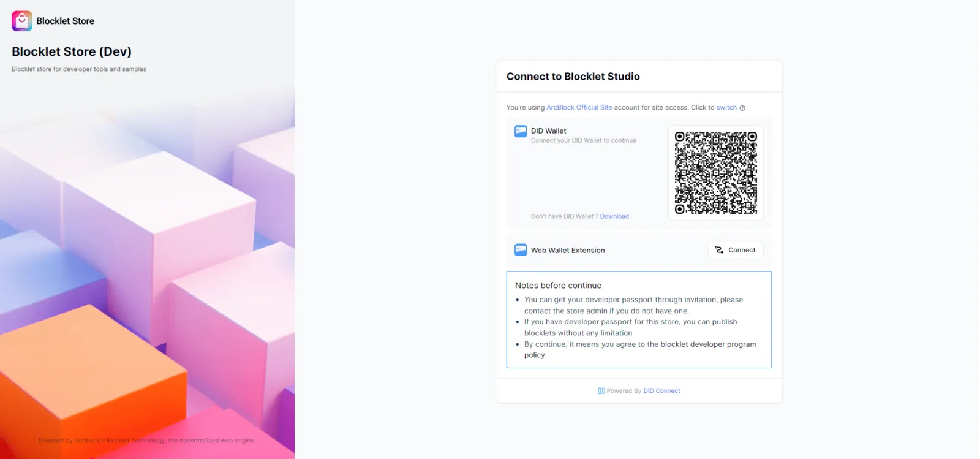
Task: Click the help question mark beside switch
Action: tap(742, 108)
